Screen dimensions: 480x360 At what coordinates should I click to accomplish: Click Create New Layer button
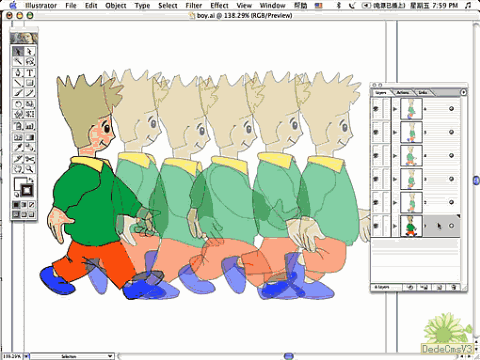coord(439,287)
